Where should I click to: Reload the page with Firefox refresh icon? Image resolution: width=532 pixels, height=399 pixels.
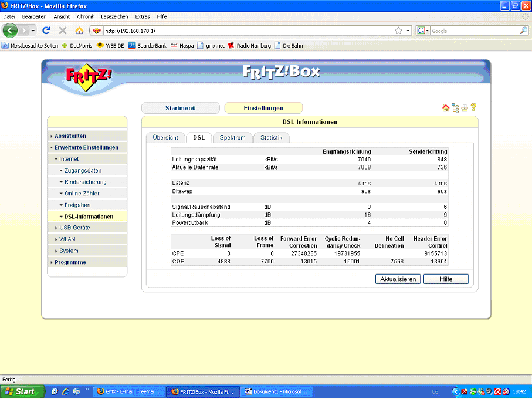[46, 31]
